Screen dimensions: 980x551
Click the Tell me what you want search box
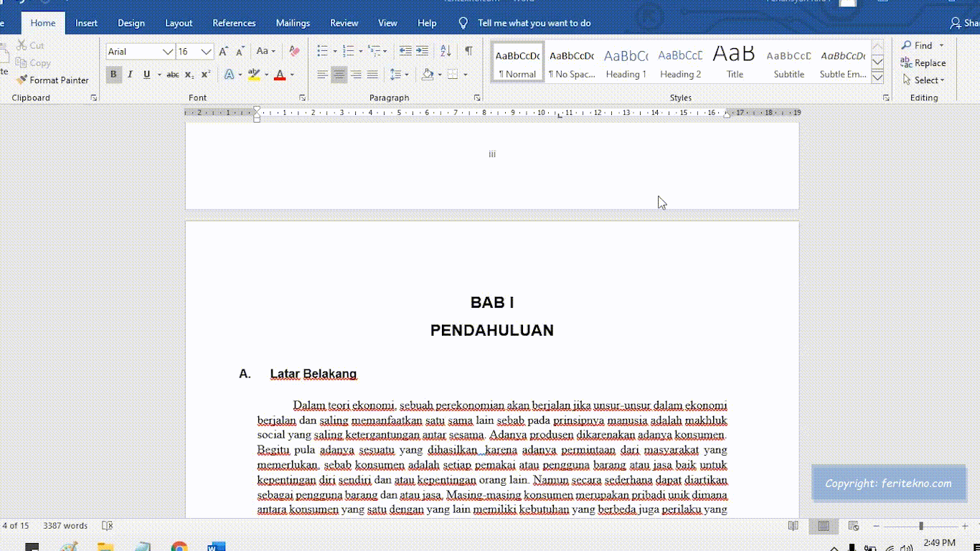pos(534,23)
